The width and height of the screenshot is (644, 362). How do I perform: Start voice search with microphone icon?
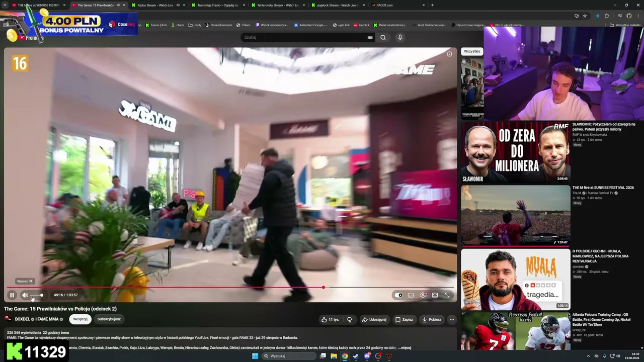click(400, 37)
